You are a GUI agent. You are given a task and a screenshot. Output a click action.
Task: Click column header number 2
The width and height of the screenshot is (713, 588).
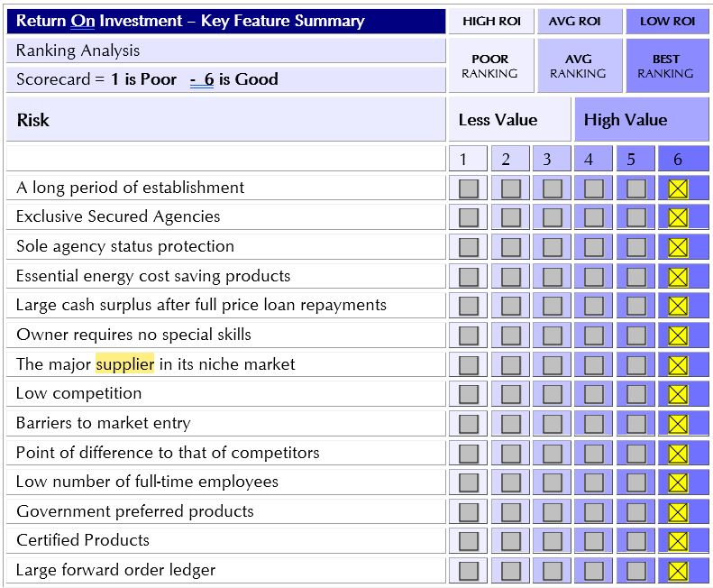510,159
